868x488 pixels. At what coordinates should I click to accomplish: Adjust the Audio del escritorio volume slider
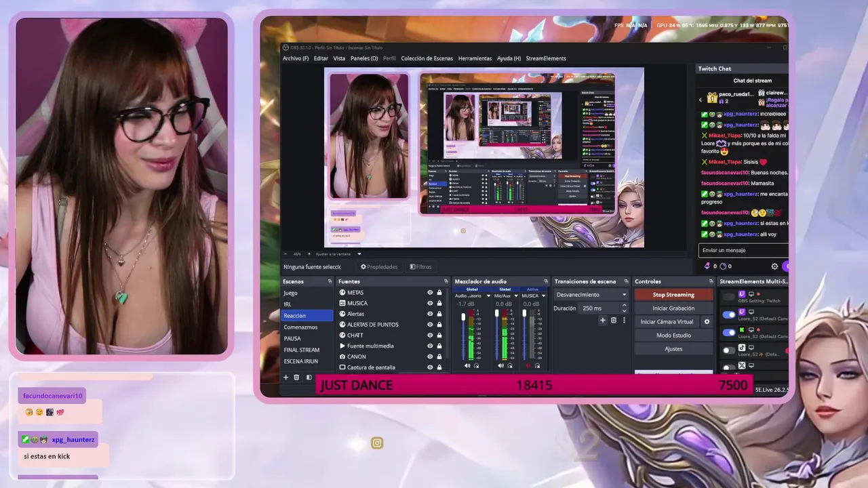pyautogui.click(x=464, y=317)
